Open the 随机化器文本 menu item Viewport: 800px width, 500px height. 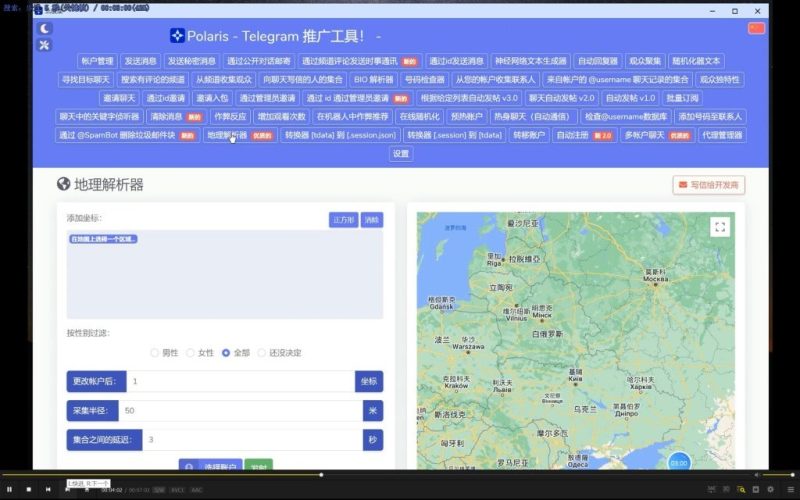[696, 61]
